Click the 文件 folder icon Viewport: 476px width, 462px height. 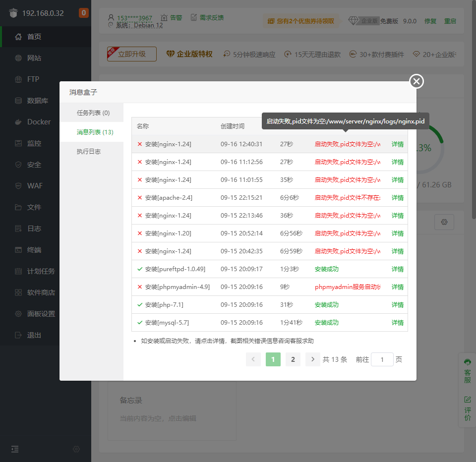point(18,207)
